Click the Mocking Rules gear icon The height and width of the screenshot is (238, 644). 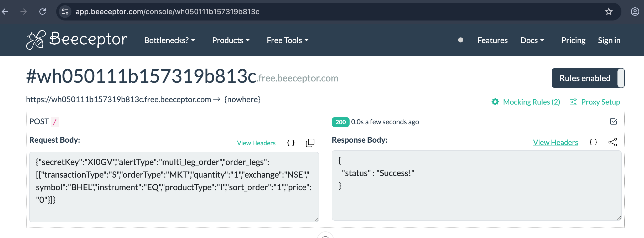tap(495, 102)
